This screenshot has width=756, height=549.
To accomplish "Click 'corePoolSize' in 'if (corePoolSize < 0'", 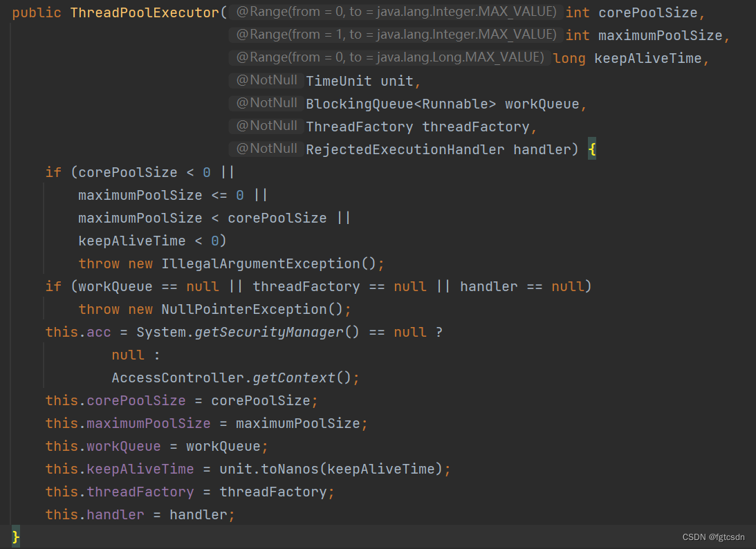I will pyautogui.click(x=128, y=173).
